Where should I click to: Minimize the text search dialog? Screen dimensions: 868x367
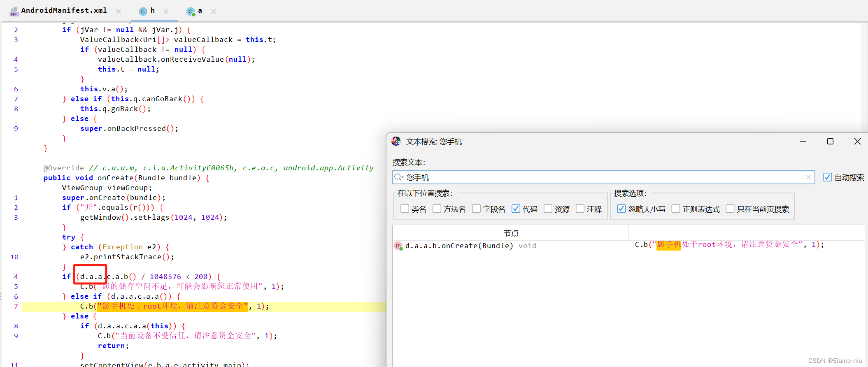click(803, 141)
